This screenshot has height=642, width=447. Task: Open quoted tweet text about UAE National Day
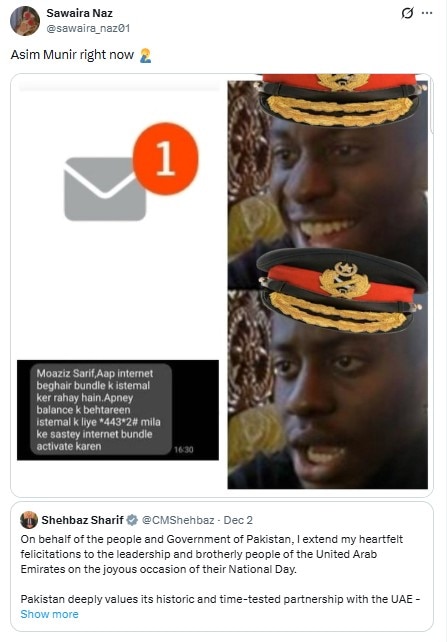tap(220, 569)
